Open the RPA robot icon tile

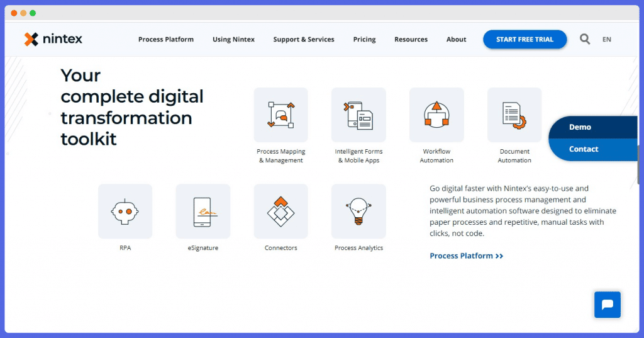coord(125,211)
